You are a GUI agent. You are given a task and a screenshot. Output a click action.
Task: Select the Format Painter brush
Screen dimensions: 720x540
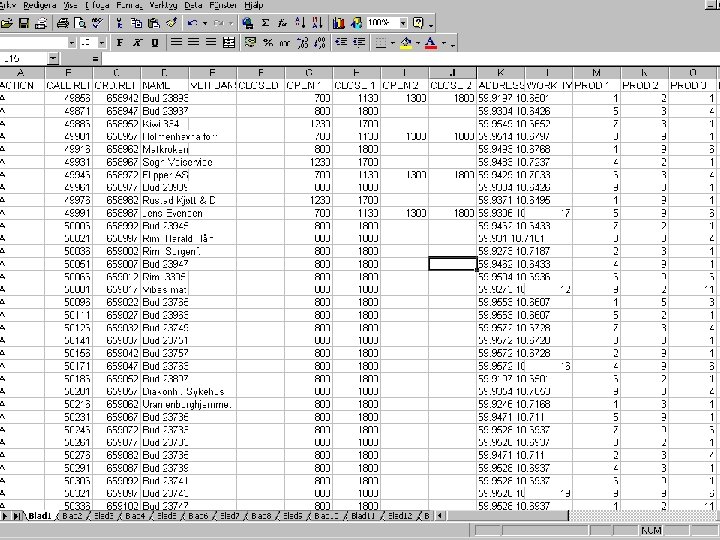(x=171, y=23)
